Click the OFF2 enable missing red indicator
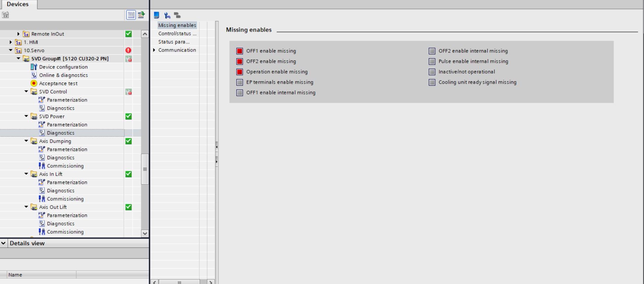644x284 pixels. click(x=240, y=61)
